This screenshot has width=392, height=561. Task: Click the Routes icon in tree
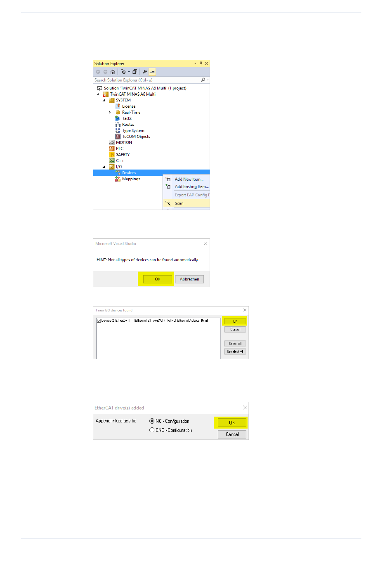(118, 125)
